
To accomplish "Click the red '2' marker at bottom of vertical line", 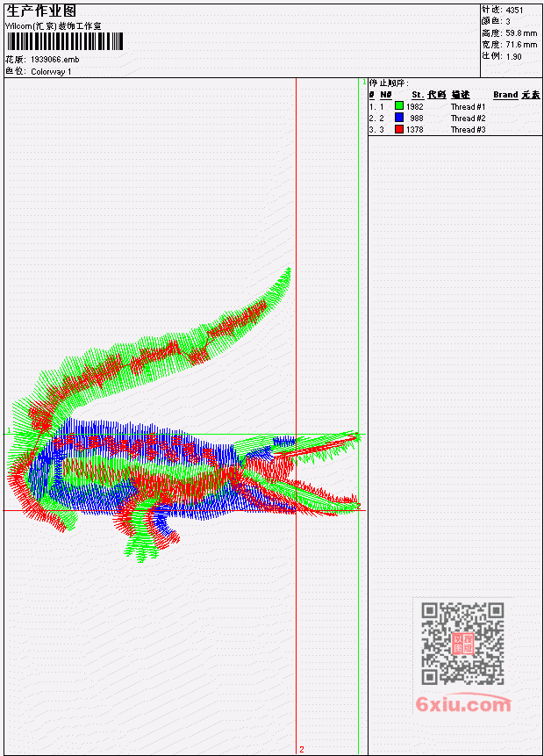I will tap(302, 749).
